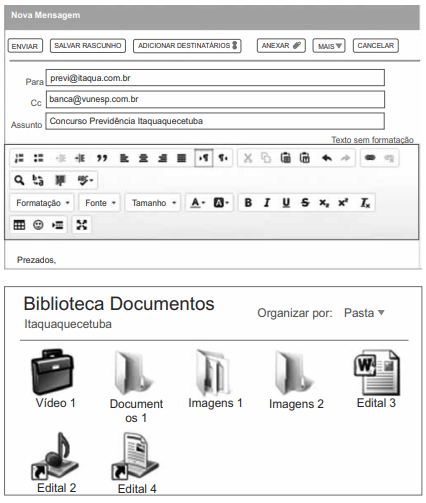Insert a bulleted list
426x503 pixels.
[x=39, y=158]
